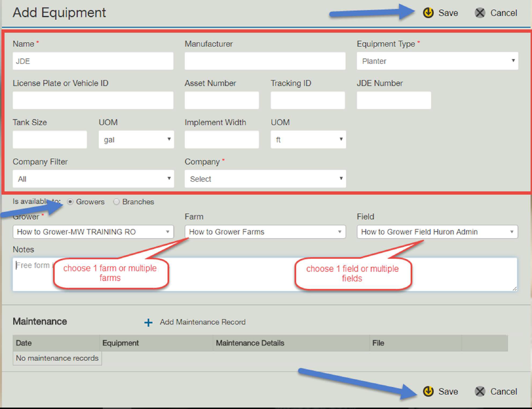Click the Manufacturer input field
This screenshot has height=409, width=532.
pos(265,61)
